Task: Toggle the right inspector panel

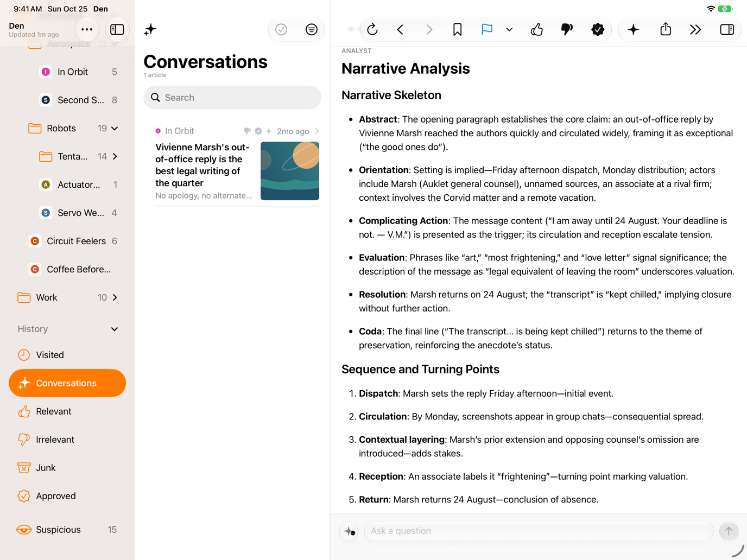Action: pos(727,29)
